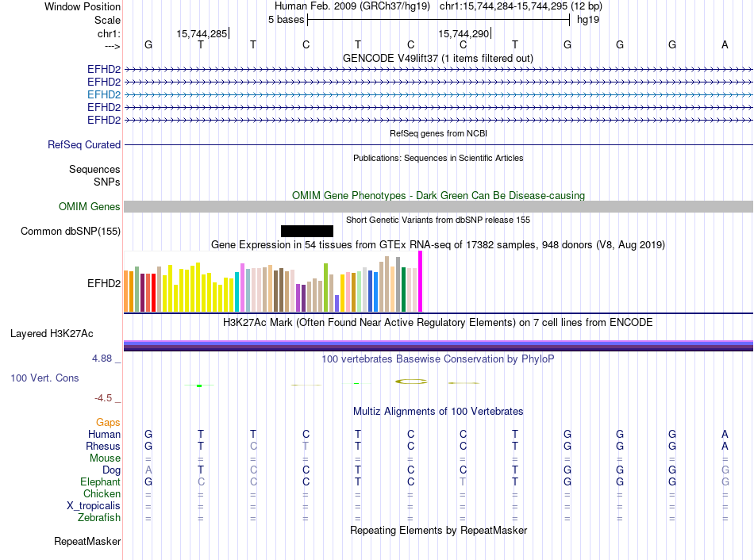Click the 4.88 PhyloP upper limit value
Image resolution: width=754 pixels, height=560 pixels.
[102, 358]
